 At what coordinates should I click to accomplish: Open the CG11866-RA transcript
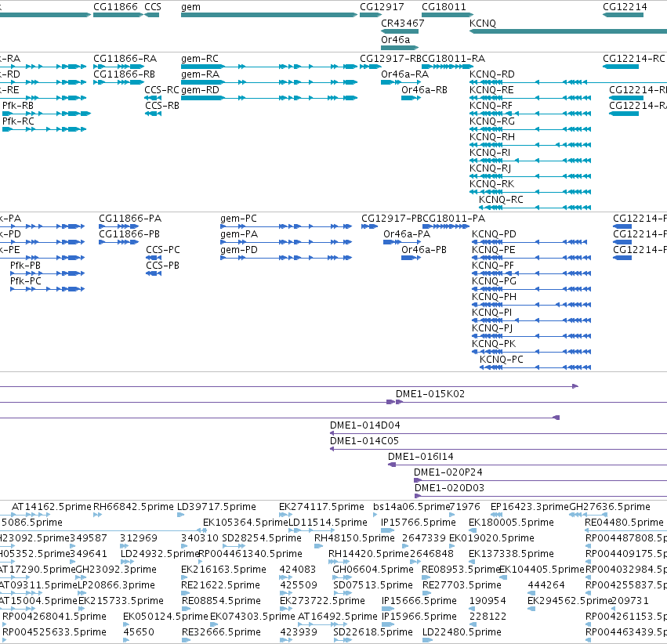118,67
